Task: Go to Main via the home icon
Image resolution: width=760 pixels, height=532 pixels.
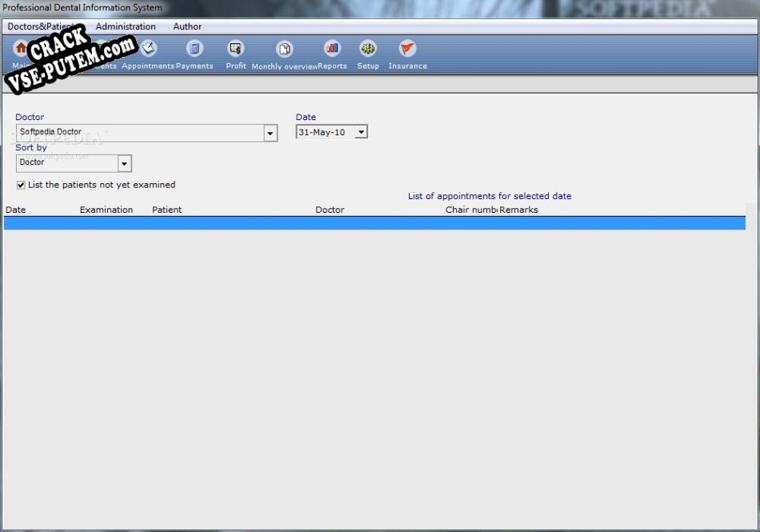Action: (x=21, y=49)
